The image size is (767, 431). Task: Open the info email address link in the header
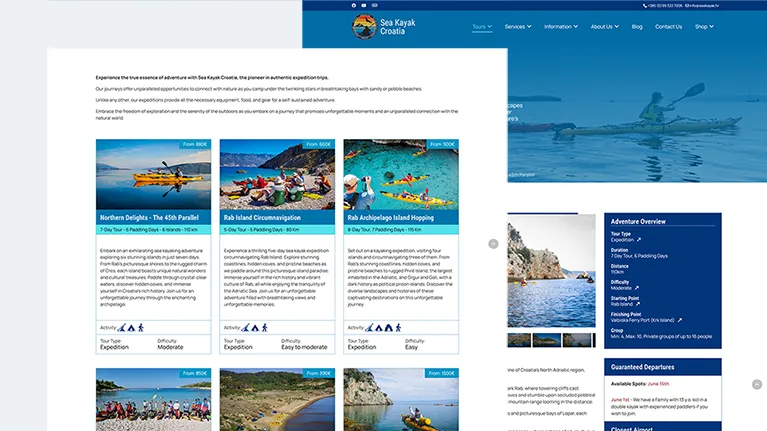(702, 6)
